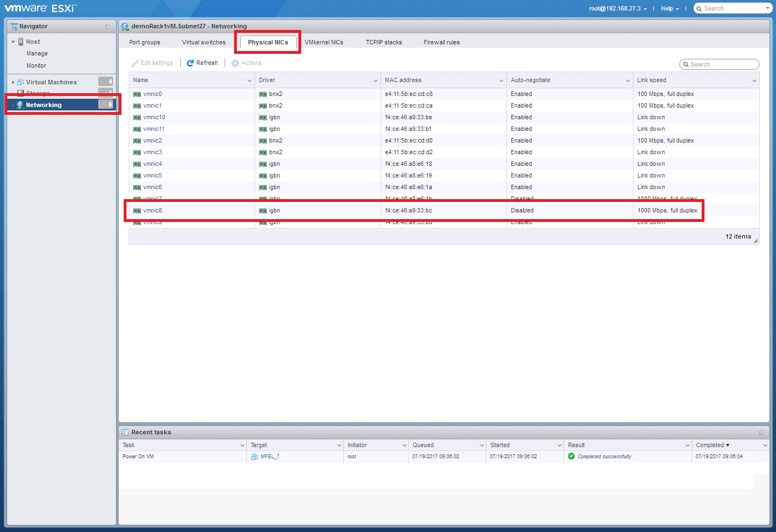Click the NIC icon beside vmnic1
Viewport: 776px width, 532px height.
point(137,106)
